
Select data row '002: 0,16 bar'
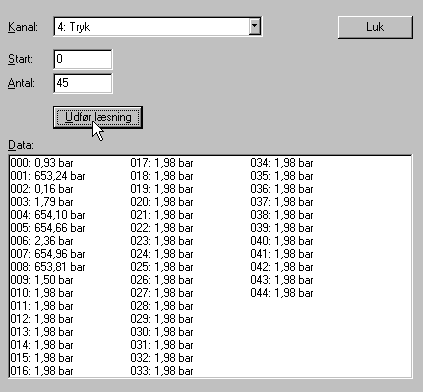pyautogui.click(x=42, y=189)
